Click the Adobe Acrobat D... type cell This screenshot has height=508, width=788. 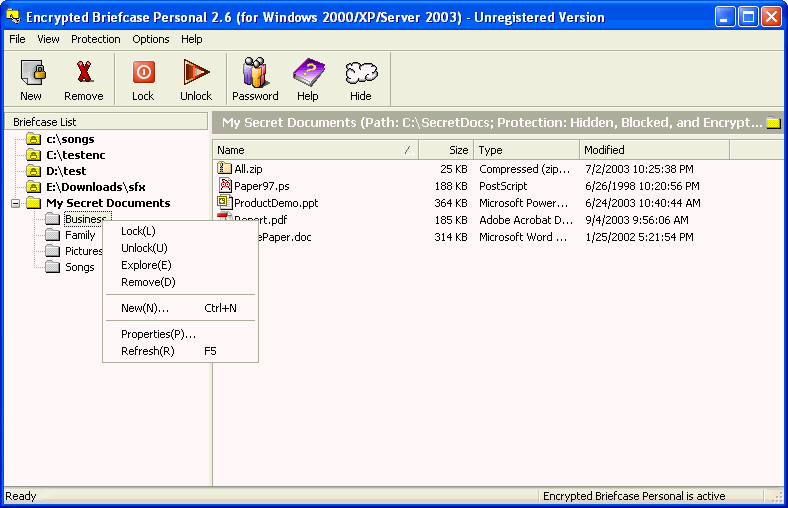coord(526,220)
